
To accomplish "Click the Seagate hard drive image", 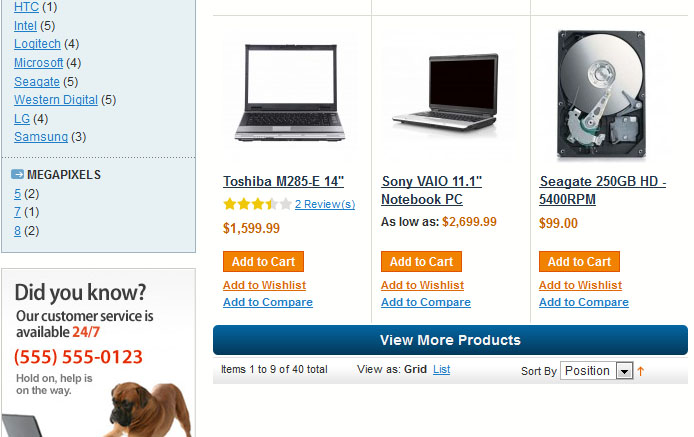I will tap(601, 93).
